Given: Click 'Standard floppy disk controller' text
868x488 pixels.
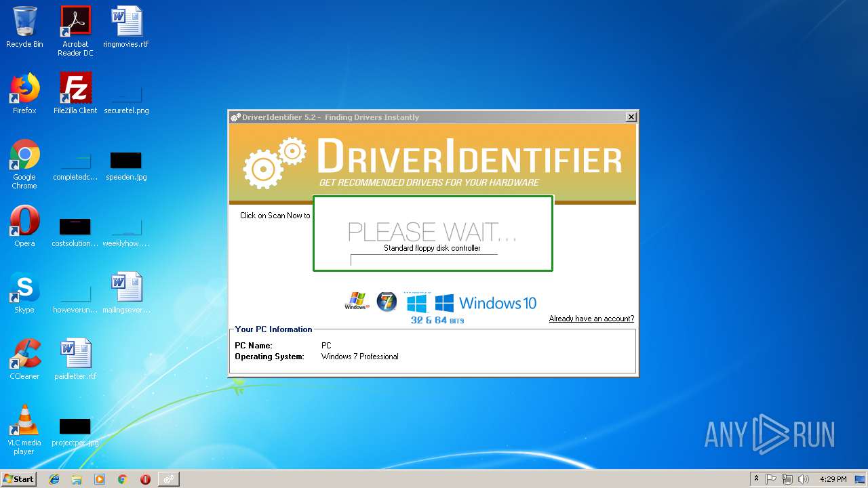Looking at the screenshot, I should [432, 248].
